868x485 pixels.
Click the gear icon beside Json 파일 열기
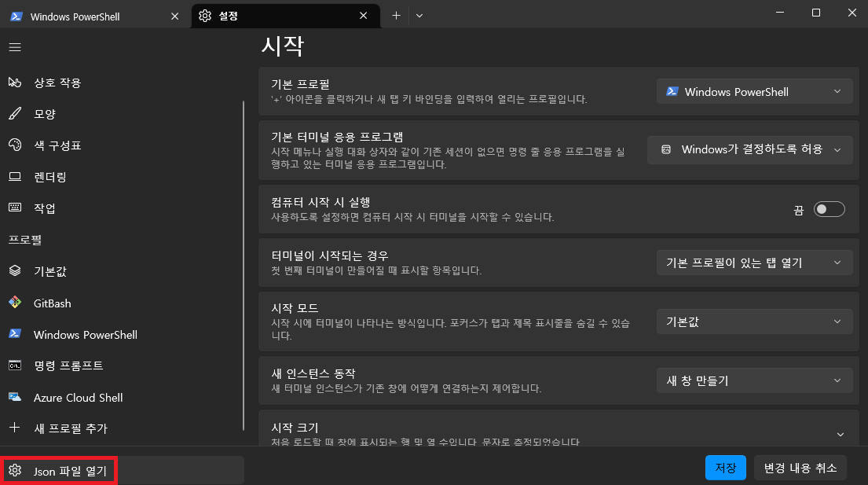pyautogui.click(x=15, y=471)
